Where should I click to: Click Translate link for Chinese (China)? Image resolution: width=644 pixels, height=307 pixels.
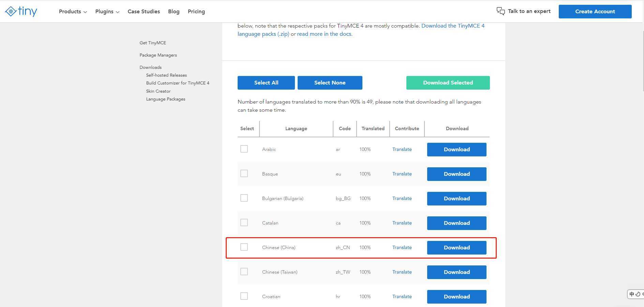coord(402,247)
